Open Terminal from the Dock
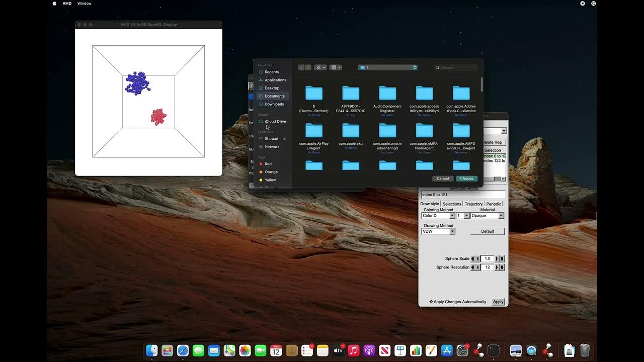The image size is (644, 362). coord(494,350)
